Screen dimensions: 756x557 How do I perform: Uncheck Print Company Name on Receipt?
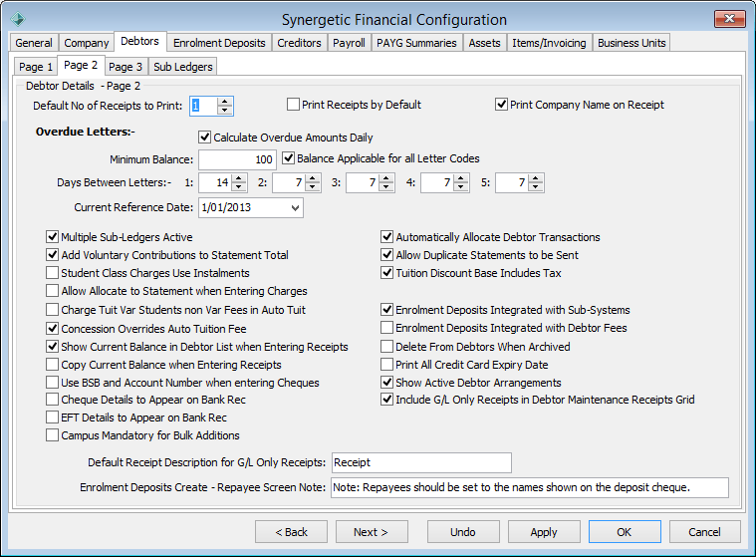(x=501, y=105)
